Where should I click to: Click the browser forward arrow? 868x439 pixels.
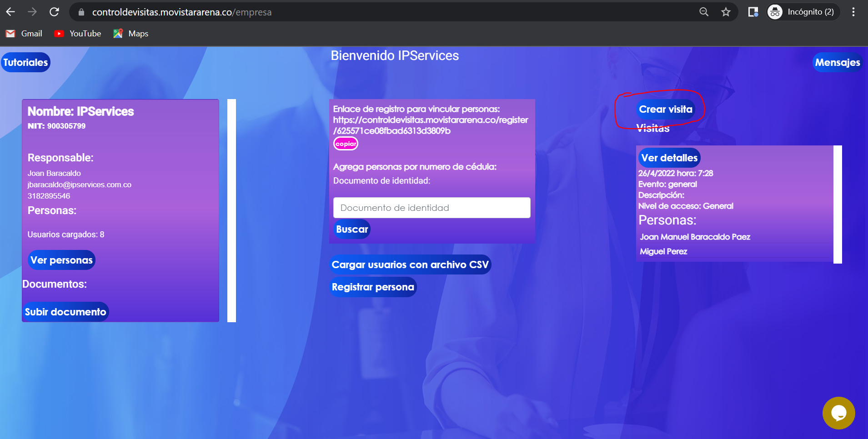click(x=32, y=12)
